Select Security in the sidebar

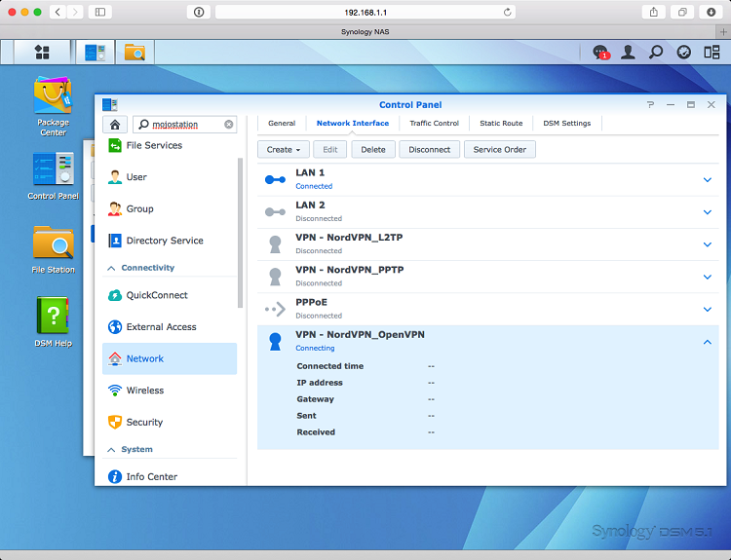144,423
